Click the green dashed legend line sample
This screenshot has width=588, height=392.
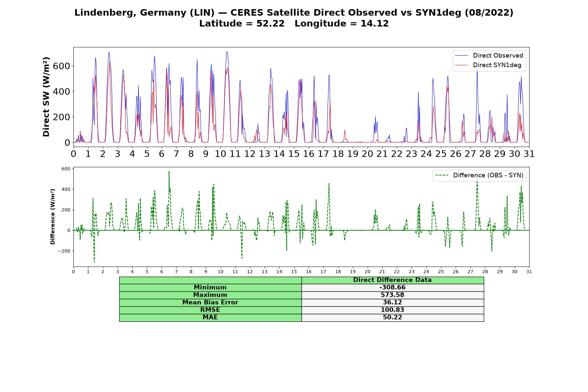point(442,175)
